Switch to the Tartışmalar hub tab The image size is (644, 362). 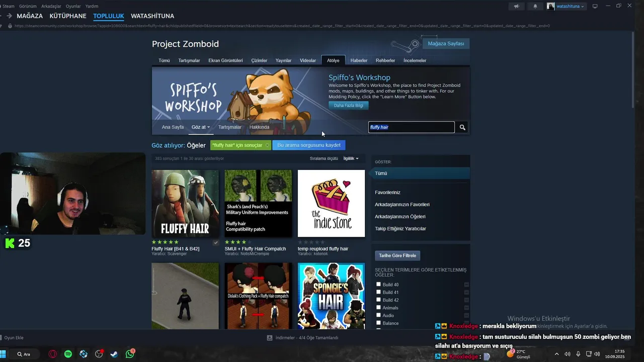[189, 60]
